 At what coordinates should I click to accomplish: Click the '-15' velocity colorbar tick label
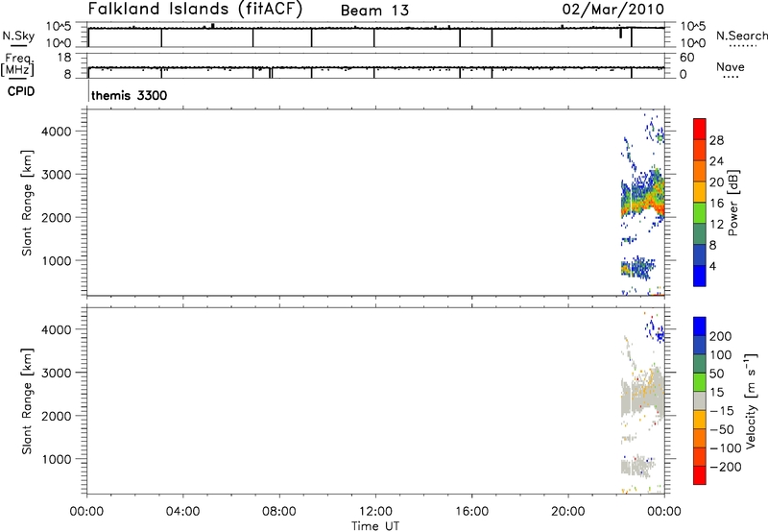(722, 410)
